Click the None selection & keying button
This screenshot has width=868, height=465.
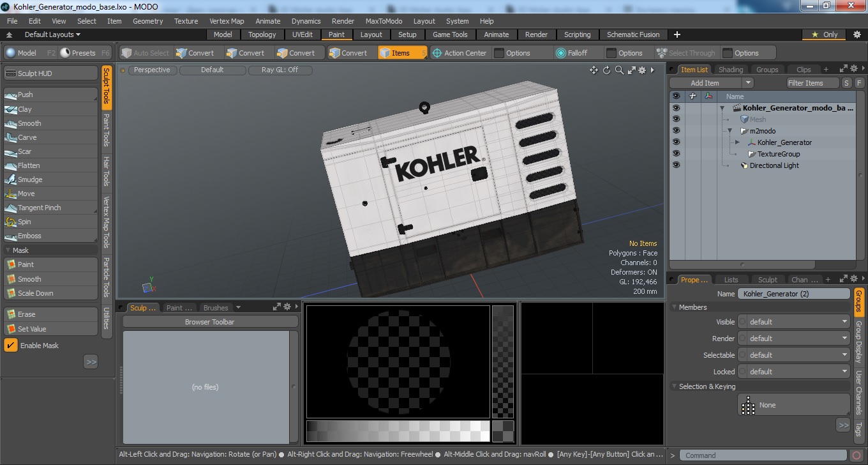[794, 405]
